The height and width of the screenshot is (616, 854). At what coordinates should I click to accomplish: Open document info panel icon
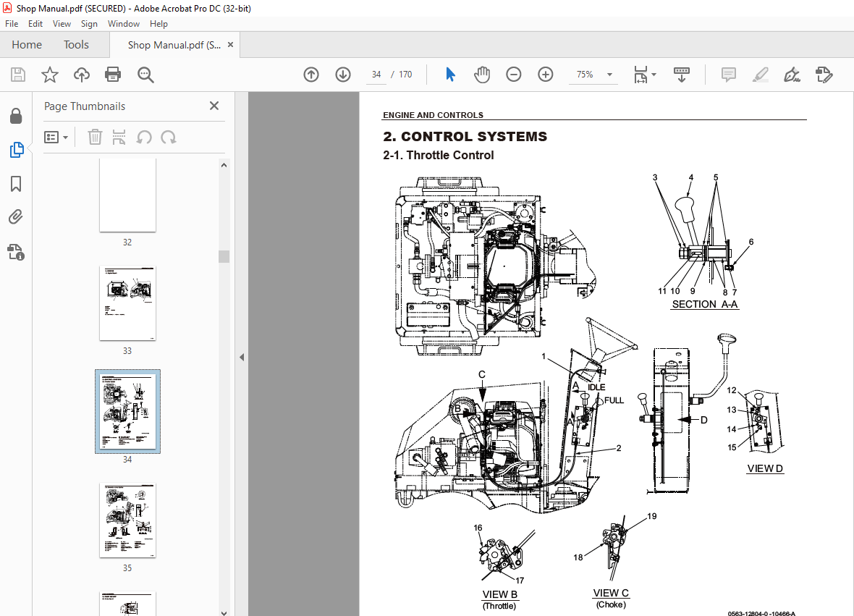(16, 252)
